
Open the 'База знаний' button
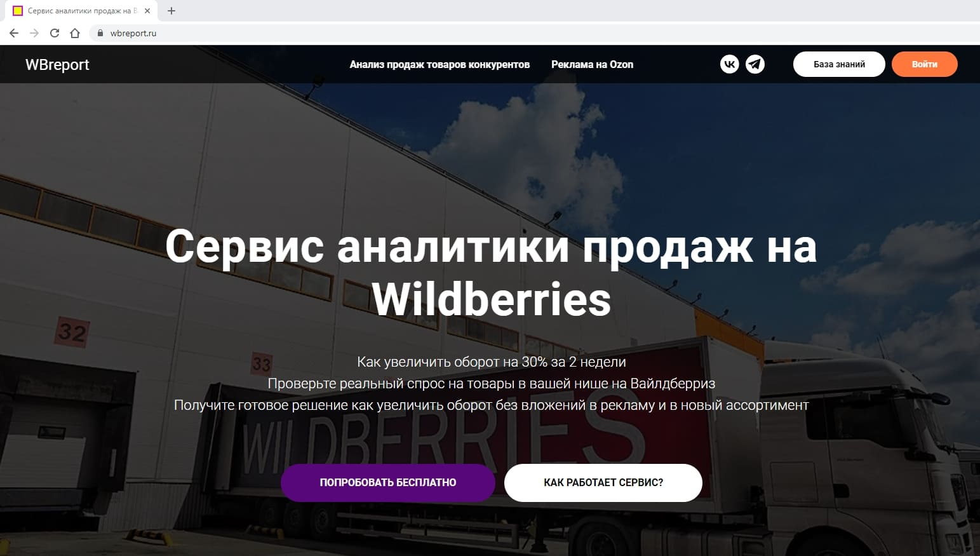click(x=839, y=64)
